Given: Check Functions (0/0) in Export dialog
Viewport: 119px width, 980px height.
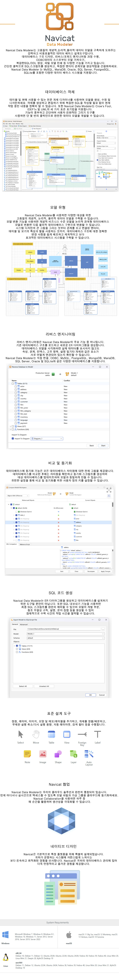Looking at the screenshot, I should coord(17,652).
